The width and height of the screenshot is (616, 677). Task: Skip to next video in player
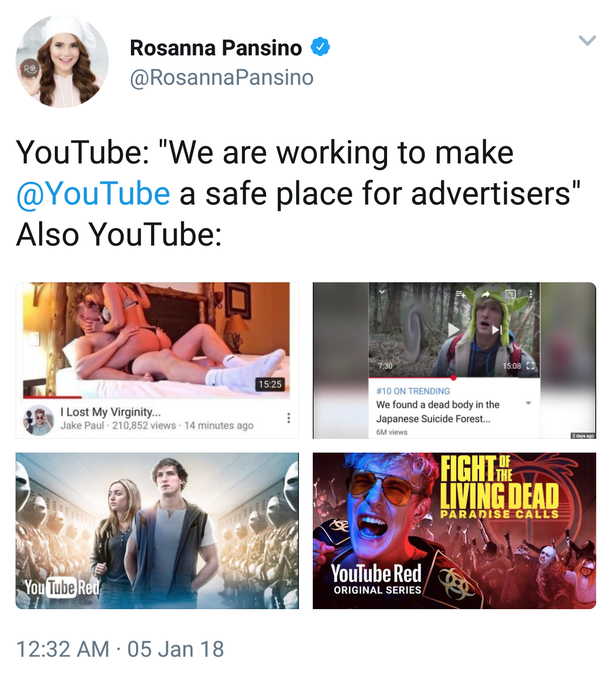click(497, 330)
